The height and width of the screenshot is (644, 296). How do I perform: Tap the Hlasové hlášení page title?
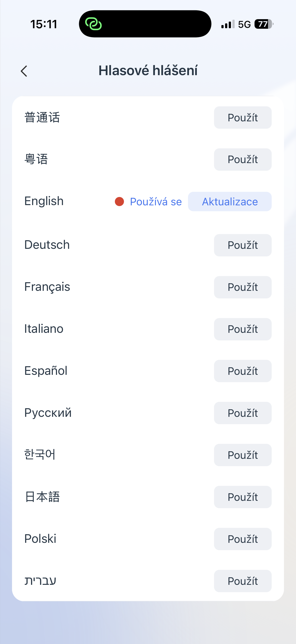pos(148,70)
